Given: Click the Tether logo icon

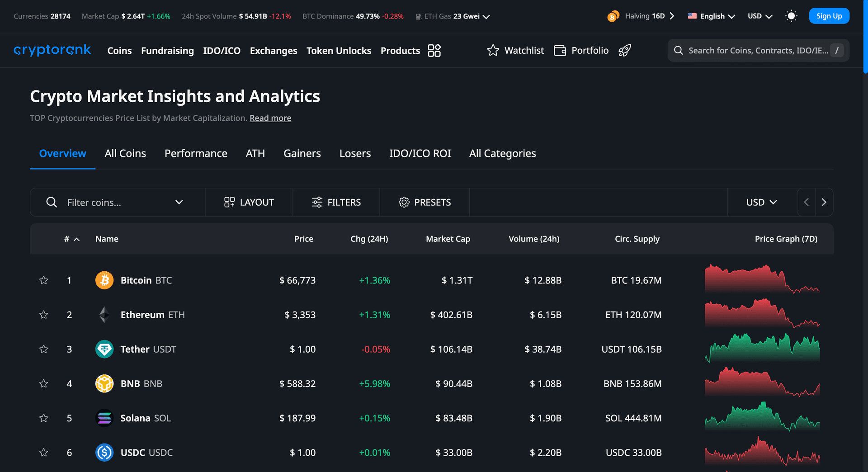Looking at the screenshot, I should (x=104, y=349).
